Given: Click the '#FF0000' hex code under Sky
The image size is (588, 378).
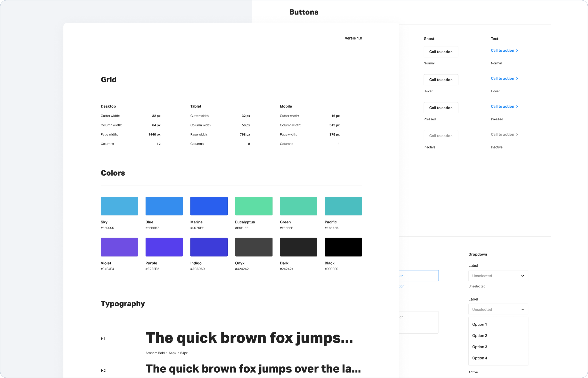Looking at the screenshot, I should (107, 228).
